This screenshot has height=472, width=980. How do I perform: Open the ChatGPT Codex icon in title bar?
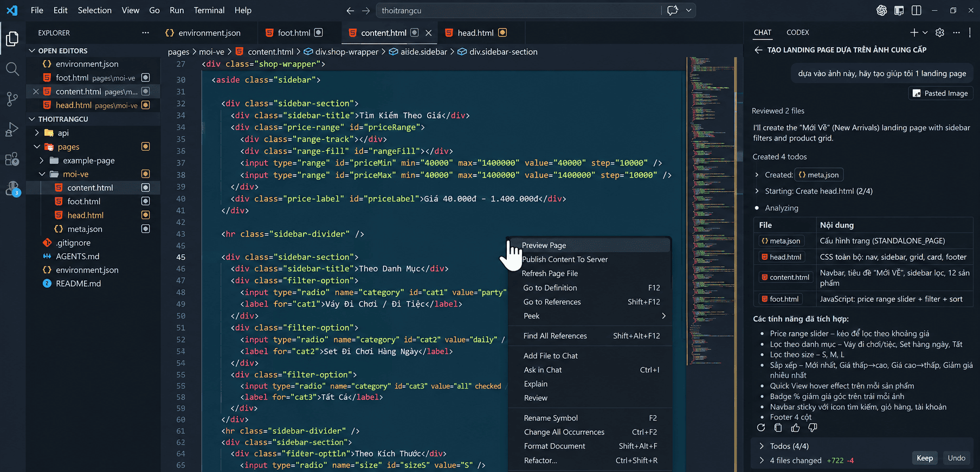click(x=882, y=10)
